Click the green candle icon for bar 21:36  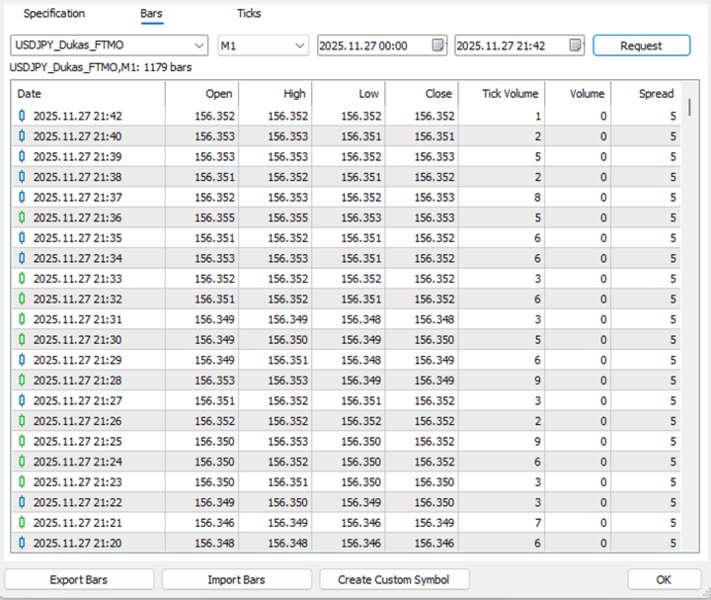point(22,218)
